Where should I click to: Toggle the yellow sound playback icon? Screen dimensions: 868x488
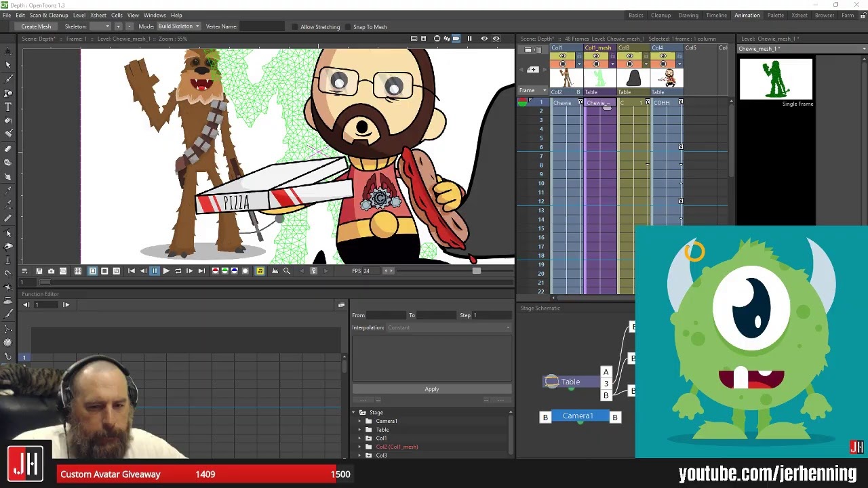[260, 271]
